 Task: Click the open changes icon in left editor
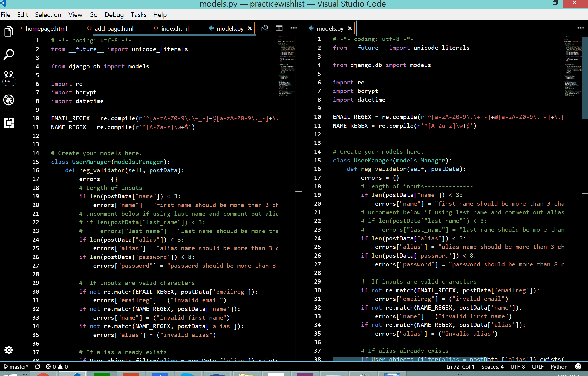point(265,28)
